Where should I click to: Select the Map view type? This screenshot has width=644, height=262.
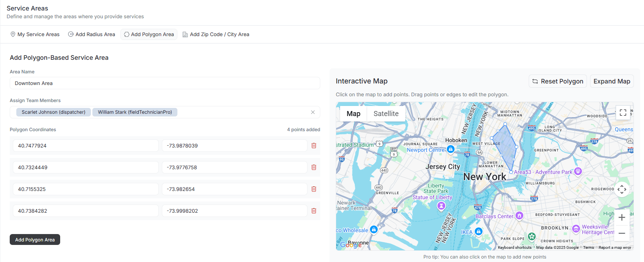[353, 114]
